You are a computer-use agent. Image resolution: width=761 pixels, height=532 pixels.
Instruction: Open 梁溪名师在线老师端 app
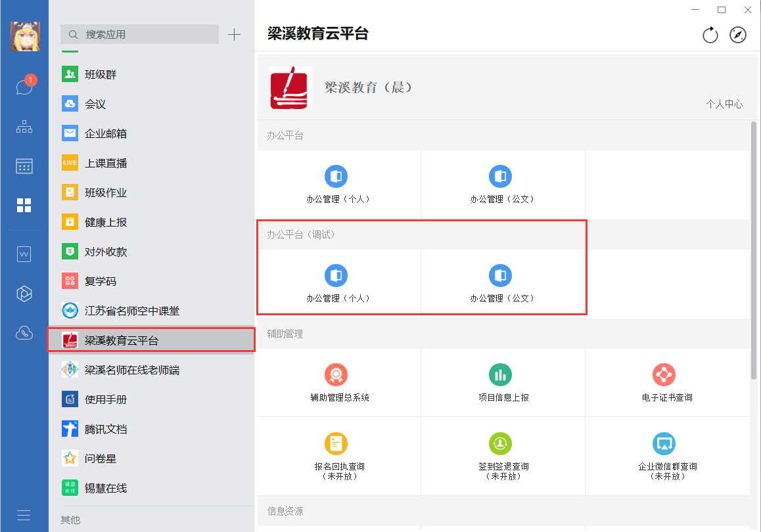click(151, 370)
